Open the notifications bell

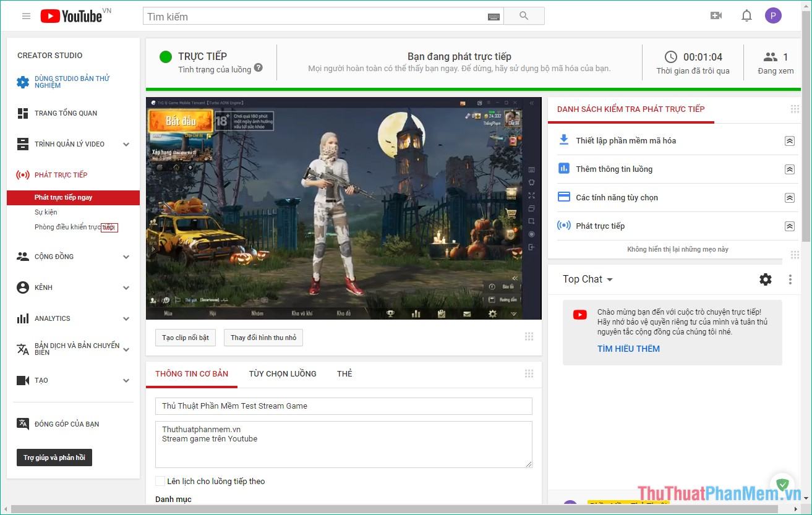[x=746, y=15]
